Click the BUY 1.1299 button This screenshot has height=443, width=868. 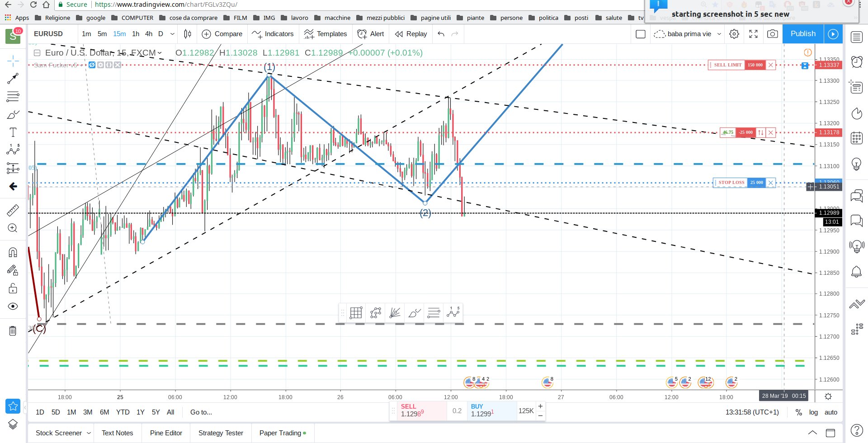(x=492, y=411)
